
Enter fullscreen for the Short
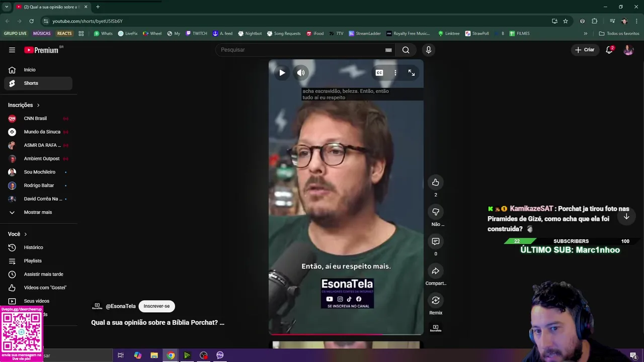point(412,73)
